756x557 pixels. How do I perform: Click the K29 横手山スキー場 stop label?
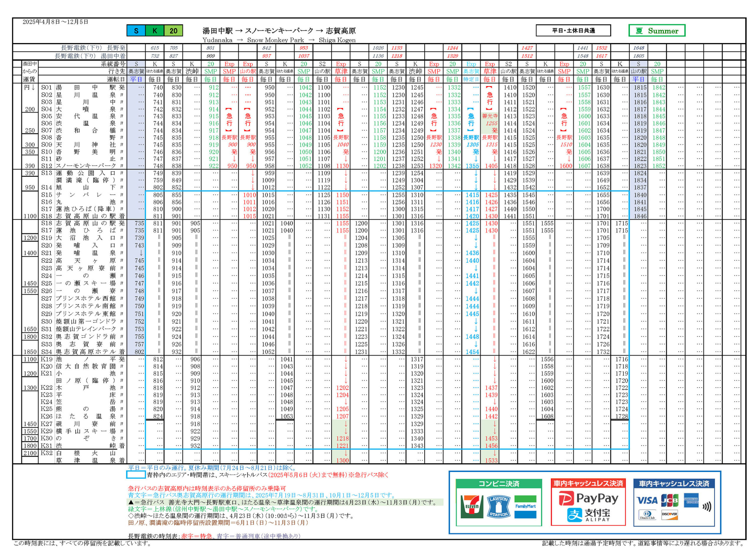tap(83, 431)
